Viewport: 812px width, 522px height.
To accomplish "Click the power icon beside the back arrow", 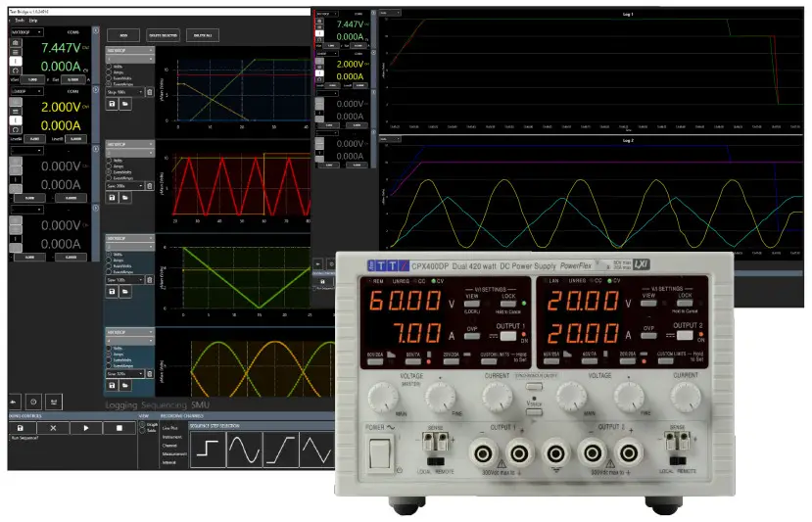I will coord(33,402).
